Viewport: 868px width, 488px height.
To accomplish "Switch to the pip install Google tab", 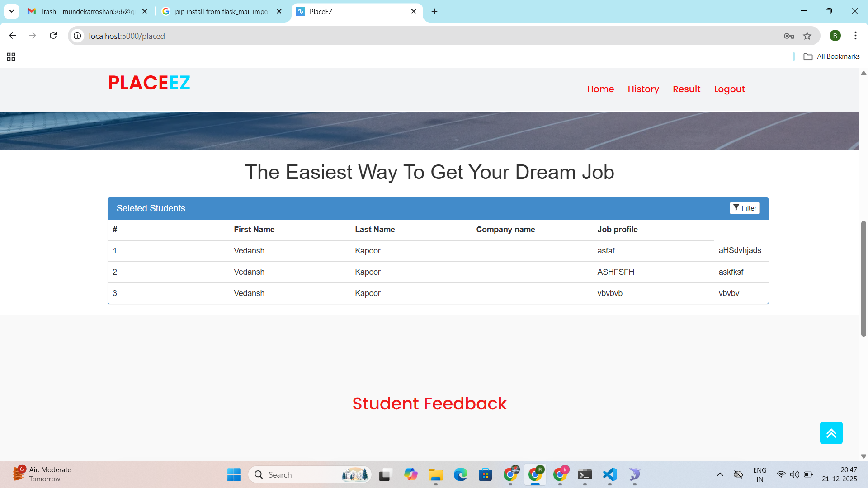I will pos(222,11).
